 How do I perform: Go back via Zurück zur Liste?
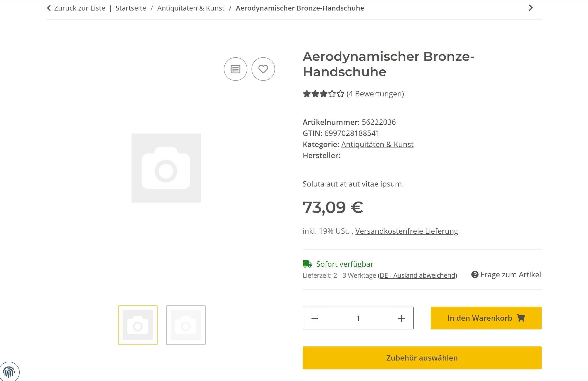click(76, 8)
